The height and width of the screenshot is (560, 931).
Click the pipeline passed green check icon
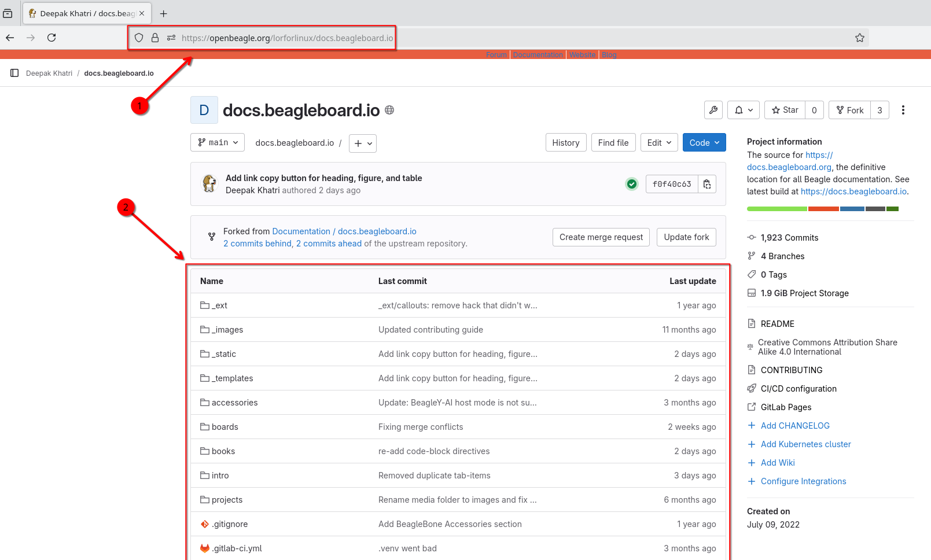[x=631, y=183]
